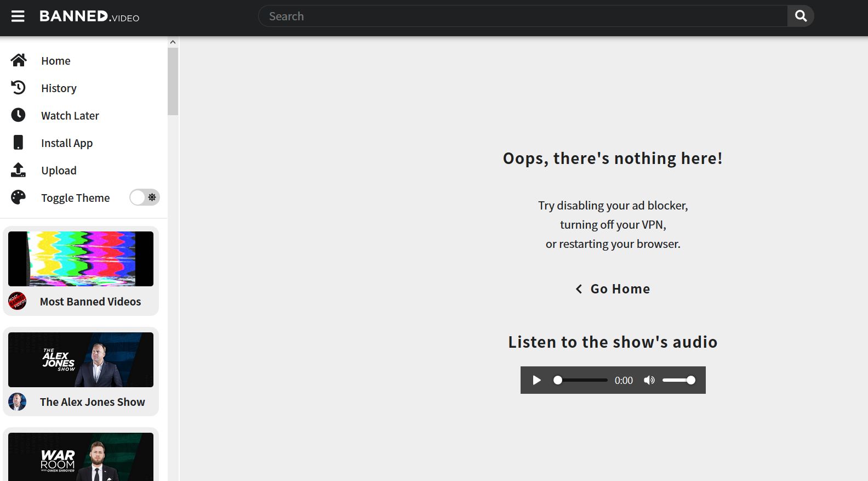This screenshot has width=868, height=481.
Task: Follow the Go Home link
Action: point(620,289)
